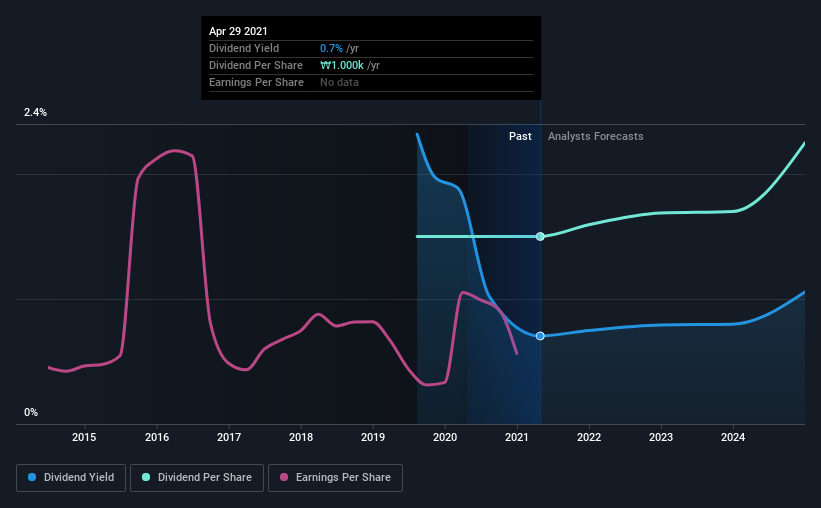Click the teal Dividend Per Share legend dot

[x=146, y=477]
